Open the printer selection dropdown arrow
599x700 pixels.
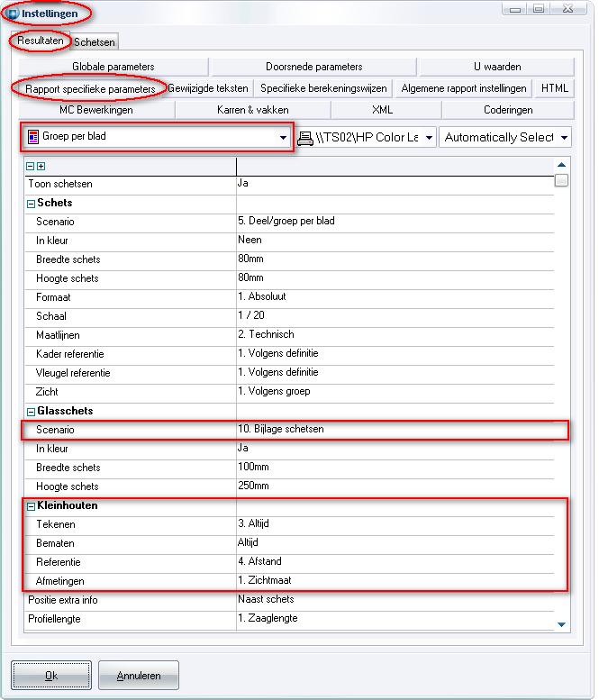429,138
